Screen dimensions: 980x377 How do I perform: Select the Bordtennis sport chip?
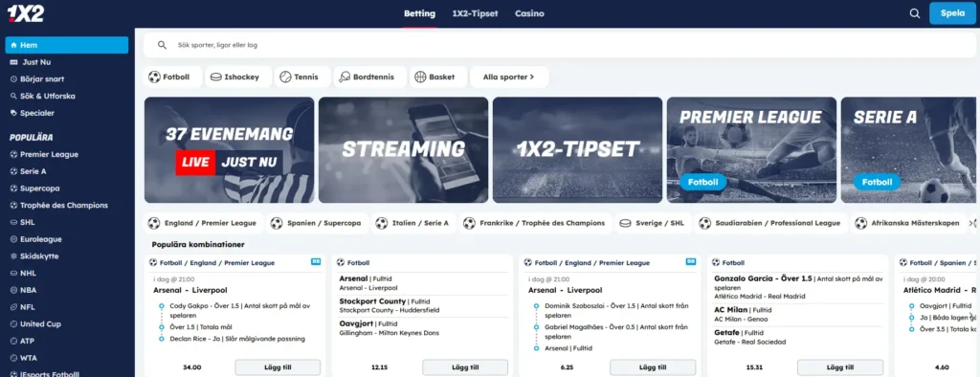(370, 77)
